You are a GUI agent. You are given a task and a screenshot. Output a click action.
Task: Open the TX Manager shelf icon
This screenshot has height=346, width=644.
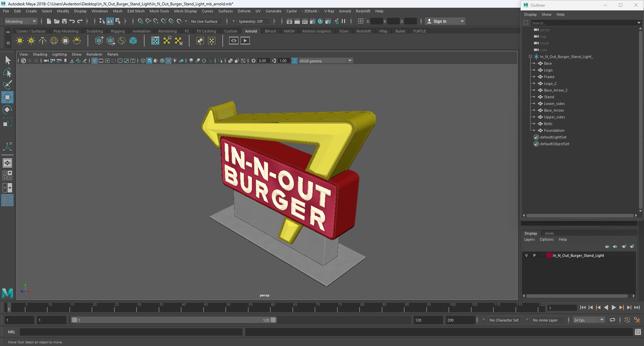tap(155, 41)
